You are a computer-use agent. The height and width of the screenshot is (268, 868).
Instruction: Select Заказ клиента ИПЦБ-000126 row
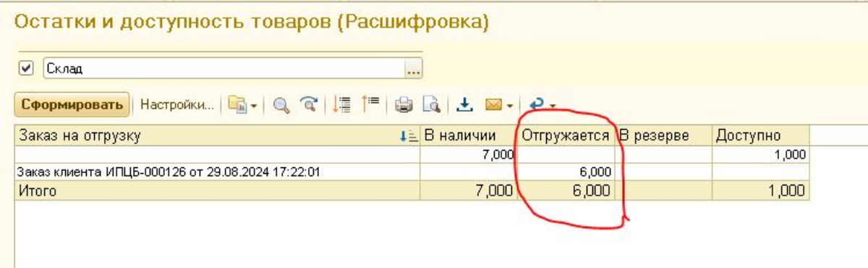point(217,172)
